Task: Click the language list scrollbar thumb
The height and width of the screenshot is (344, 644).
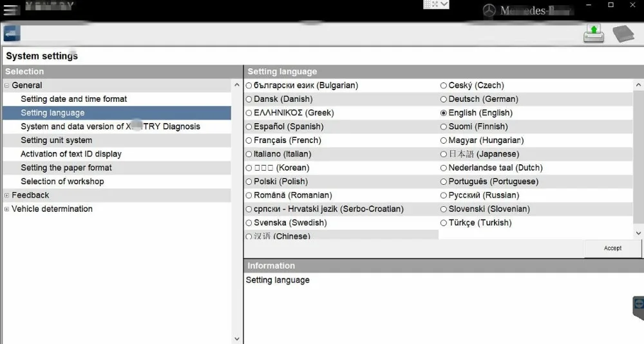Action: click(x=638, y=157)
